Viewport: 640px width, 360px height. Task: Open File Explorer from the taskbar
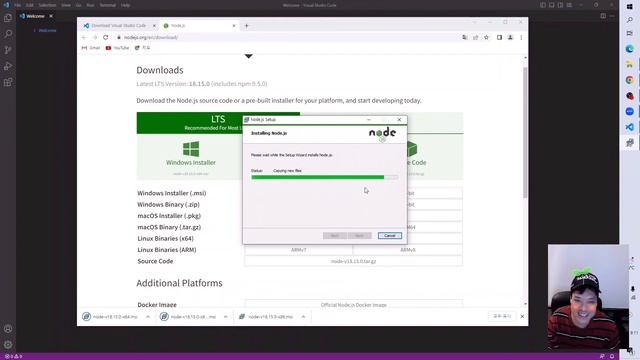click(x=629, y=64)
